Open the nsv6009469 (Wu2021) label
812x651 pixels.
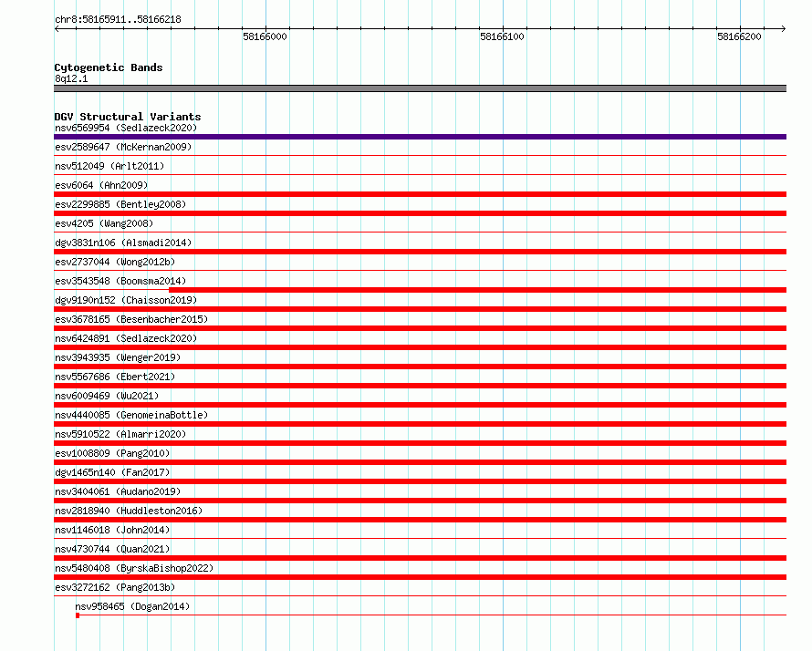tap(107, 396)
